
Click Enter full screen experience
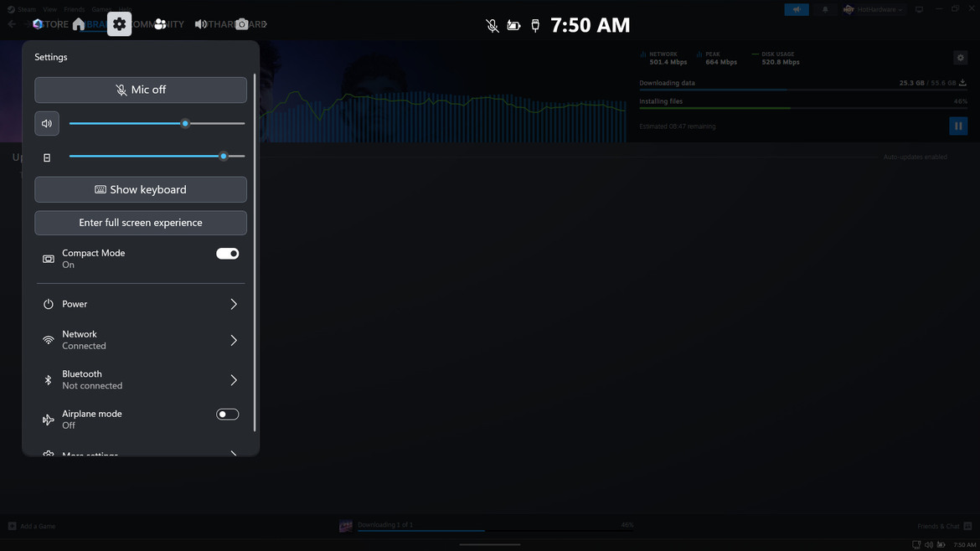tap(141, 223)
